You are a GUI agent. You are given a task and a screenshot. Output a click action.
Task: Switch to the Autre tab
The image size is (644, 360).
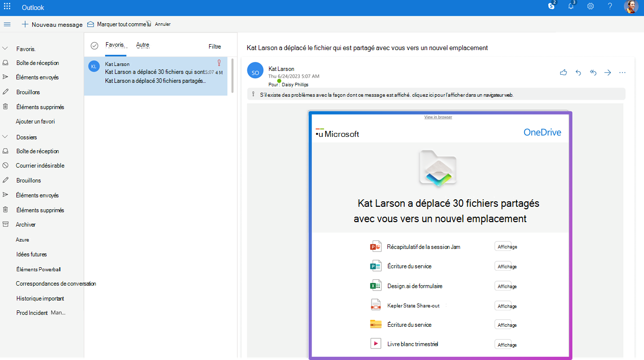143,45
